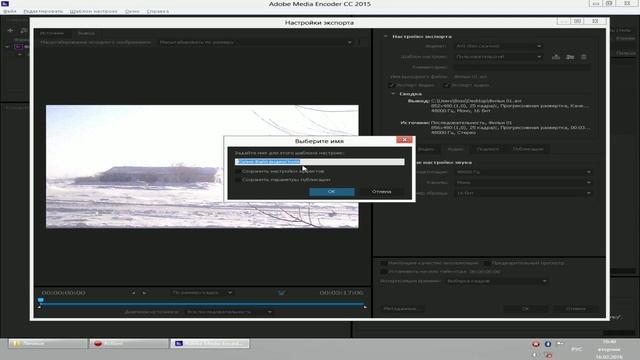Open the Моно channels dropdown
Image resolution: width=640 pixels, height=360 pixels.
pyautogui.click(x=523, y=182)
